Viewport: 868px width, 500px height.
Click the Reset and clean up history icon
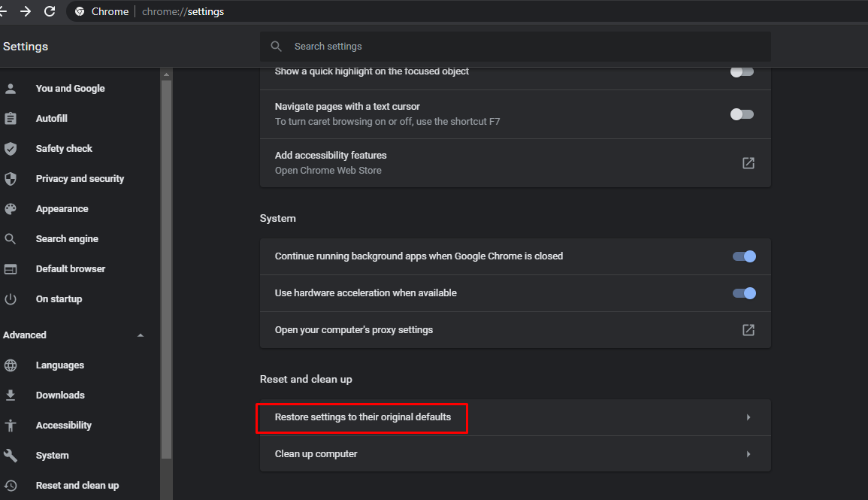click(11, 486)
